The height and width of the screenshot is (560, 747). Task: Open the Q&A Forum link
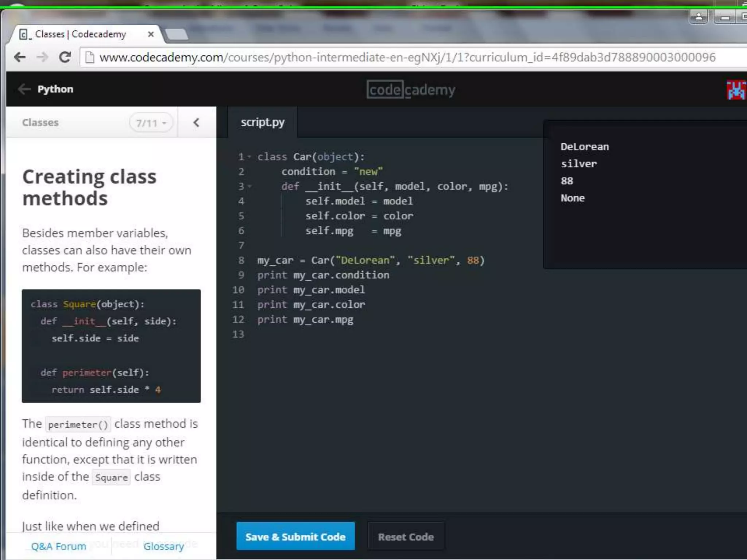[58, 546]
